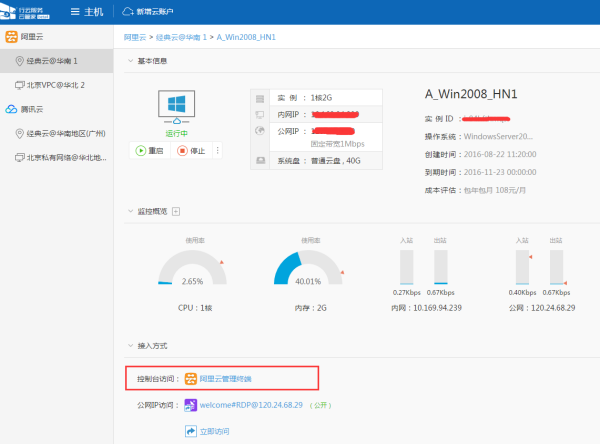Click the （公开） label after RDP link

[320, 405]
